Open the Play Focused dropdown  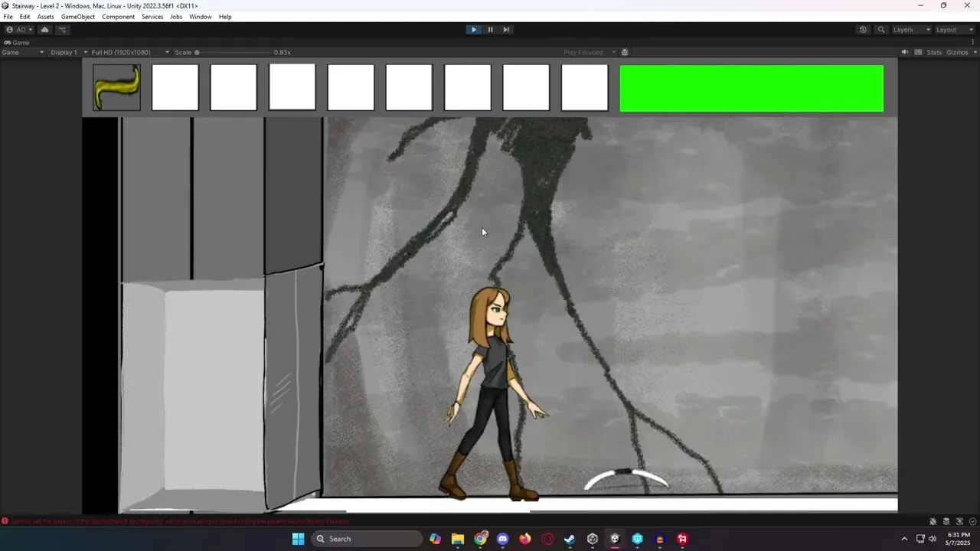click(590, 52)
